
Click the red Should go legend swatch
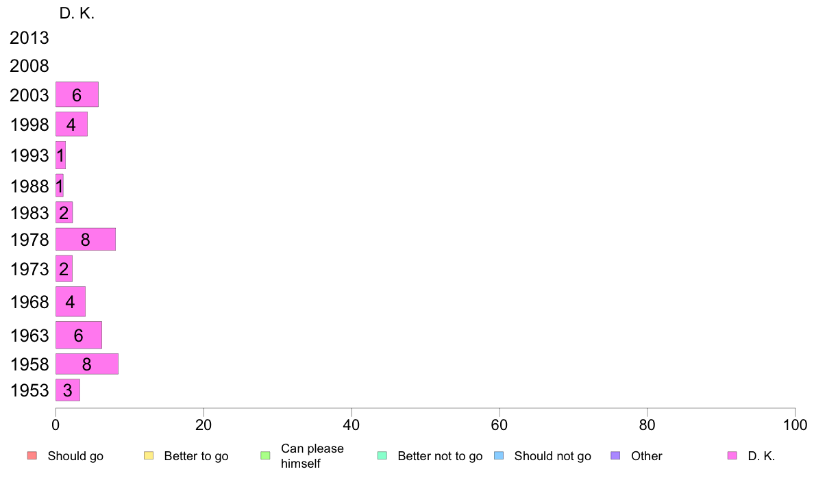click(x=32, y=456)
